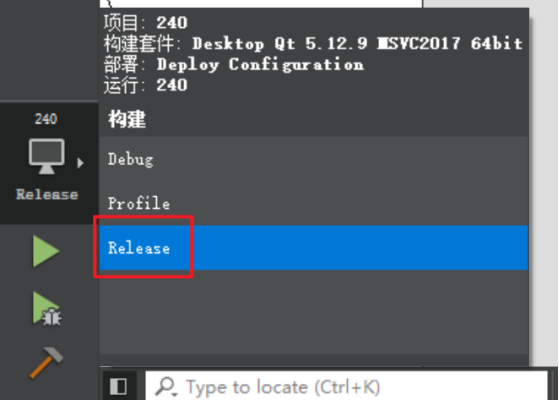Click the Desktop Qt 5.12.9 MSVC2017 kit text
The height and width of the screenshot is (400, 559).
357,43
